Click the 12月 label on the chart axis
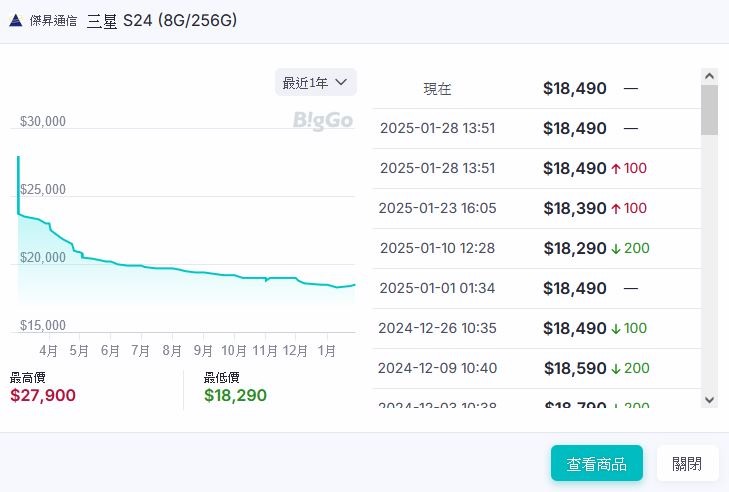729x492 pixels. pos(295,351)
